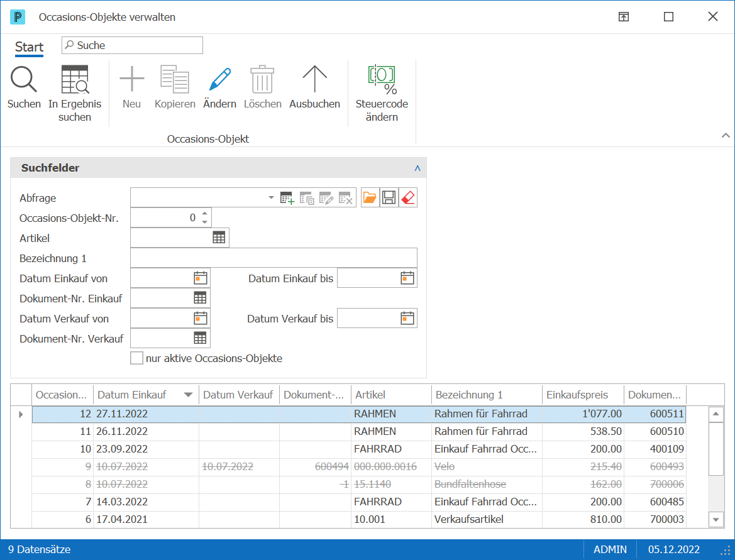Screen dimensions: 735x560
Task: Collapse the Suchfelder panel
Action: click(x=417, y=168)
